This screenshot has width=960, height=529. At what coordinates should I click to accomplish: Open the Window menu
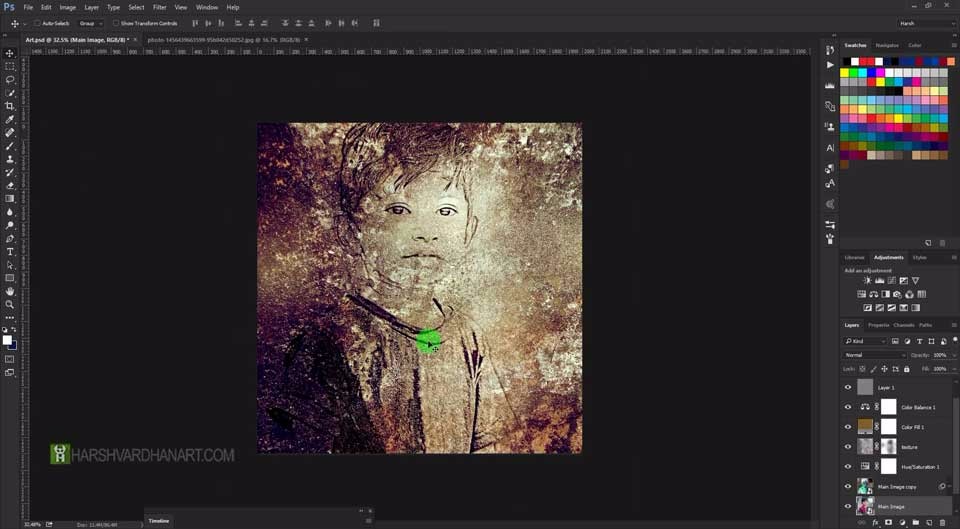tap(206, 7)
